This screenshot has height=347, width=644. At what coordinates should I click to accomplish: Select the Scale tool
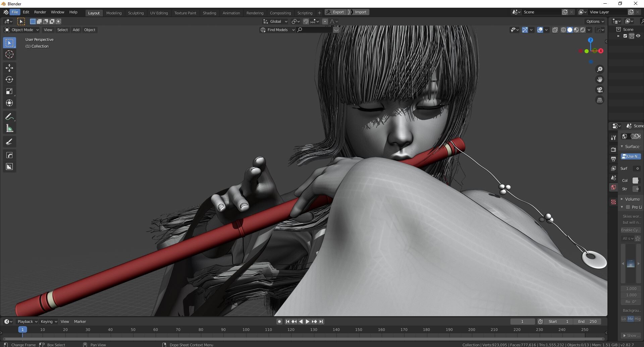click(x=9, y=91)
